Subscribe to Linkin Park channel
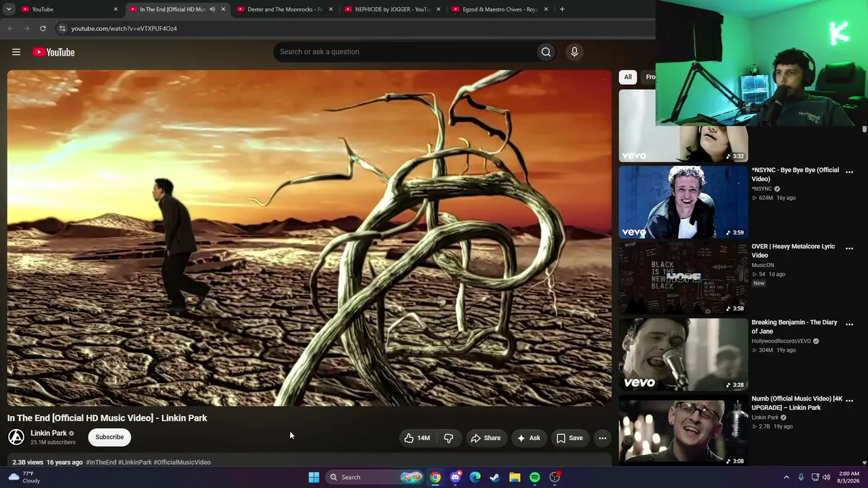The image size is (868, 488). click(109, 437)
